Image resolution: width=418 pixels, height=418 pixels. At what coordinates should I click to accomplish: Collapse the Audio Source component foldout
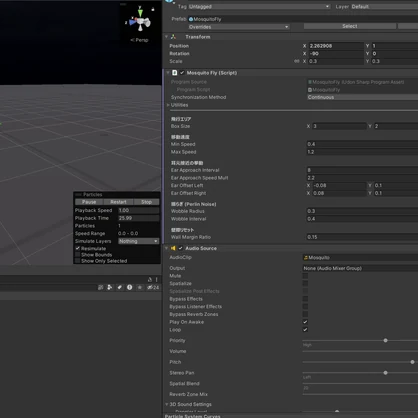pyautogui.click(x=166, y=248)
